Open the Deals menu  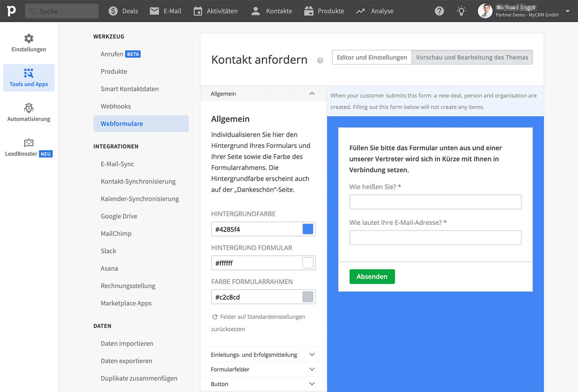123,11
